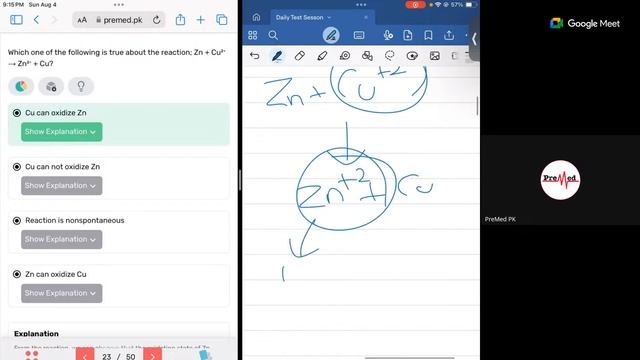
Task: Select the Lasso selection tool
Action: tap(390, 56)
